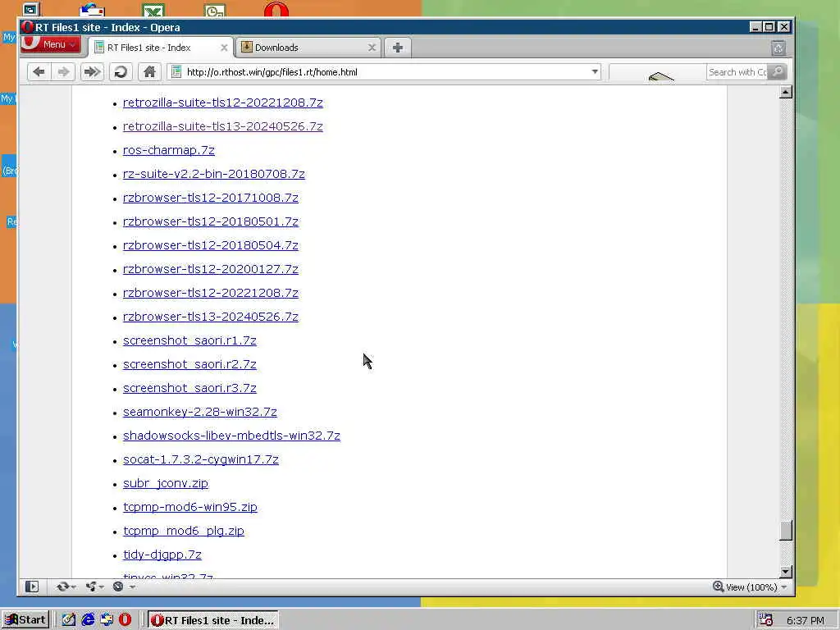Open the View (100%) zoom dropdown
840x630 pixels.
pyautogui.click(x=756, y=587)
